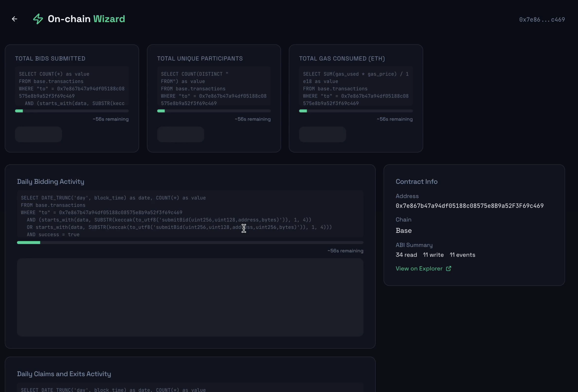The image size is (578, 392).
Task: Select the '34 read' ABI summary item
Action: tap(406, 255)
